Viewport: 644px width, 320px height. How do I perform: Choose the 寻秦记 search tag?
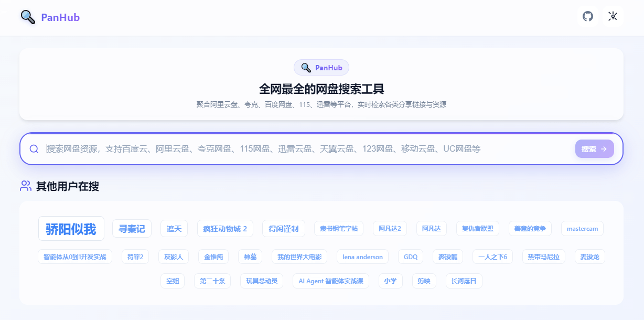coord(132,229)
